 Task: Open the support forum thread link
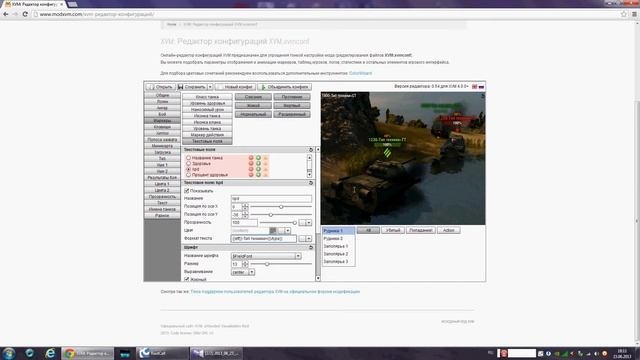275,291
